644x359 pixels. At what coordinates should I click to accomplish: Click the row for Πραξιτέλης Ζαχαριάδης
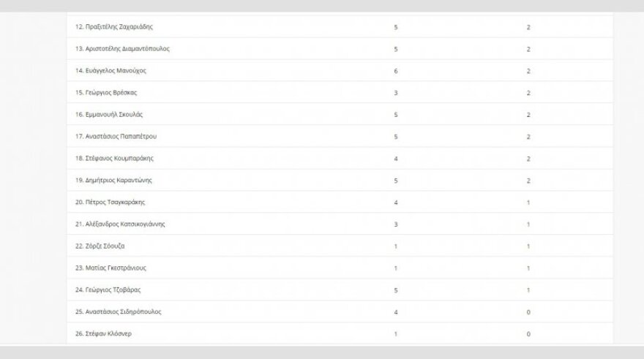pyautogui.click(x=113, y=27)
